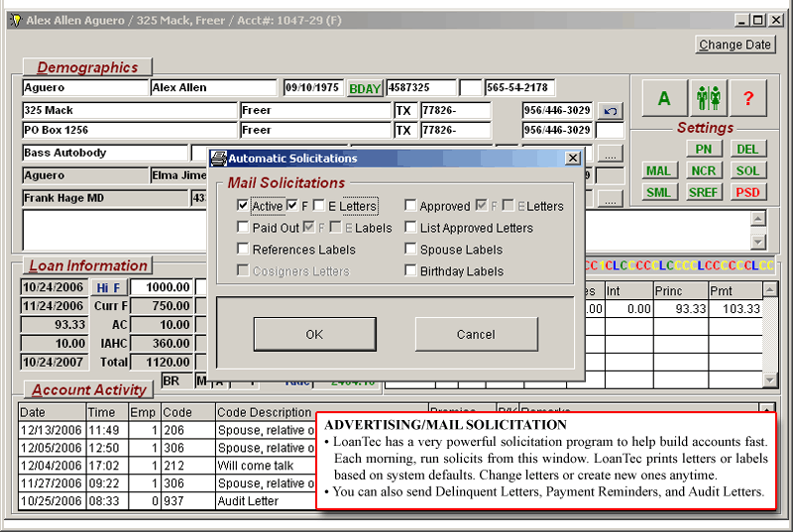Screen dimensions: 793x532
Task: Click the memo box scroll down arrow
Action: (x=757, y=242)
